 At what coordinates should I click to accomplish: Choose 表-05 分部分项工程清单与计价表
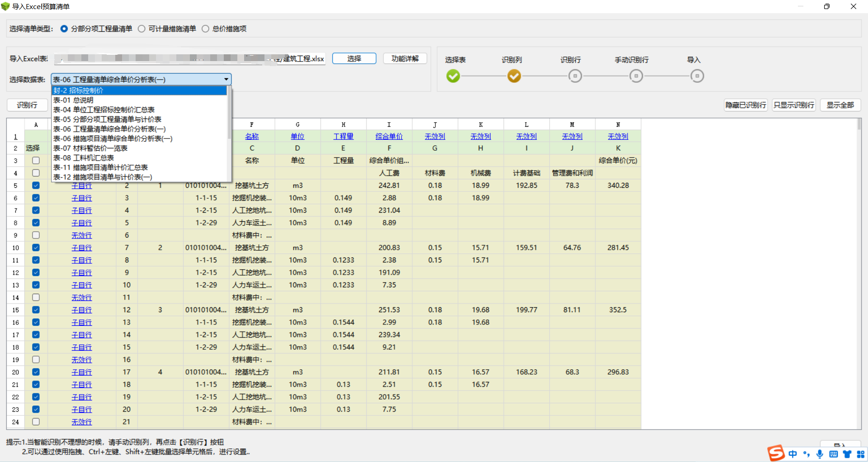[139, 119]
